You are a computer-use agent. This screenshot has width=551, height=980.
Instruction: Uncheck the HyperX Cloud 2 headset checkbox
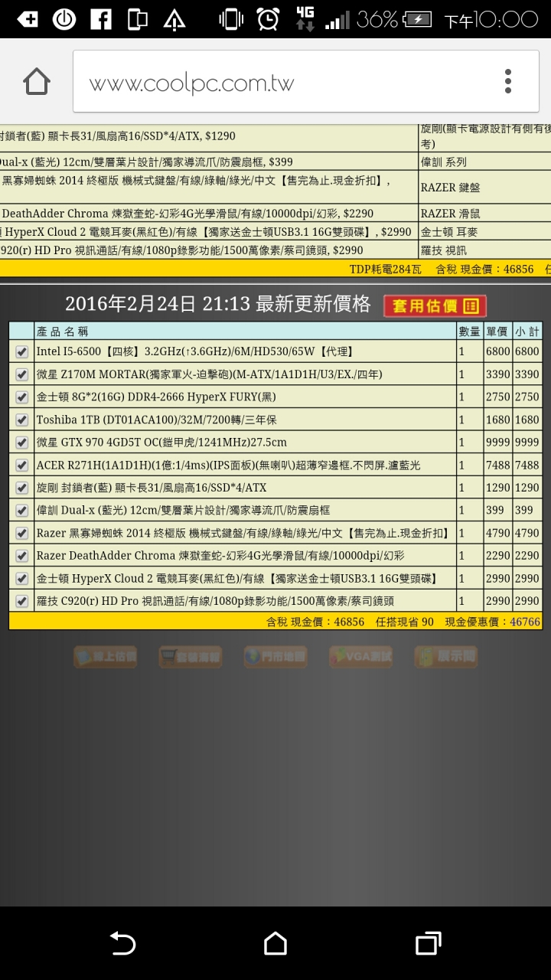pyautogui.click(x=21, y=579)
